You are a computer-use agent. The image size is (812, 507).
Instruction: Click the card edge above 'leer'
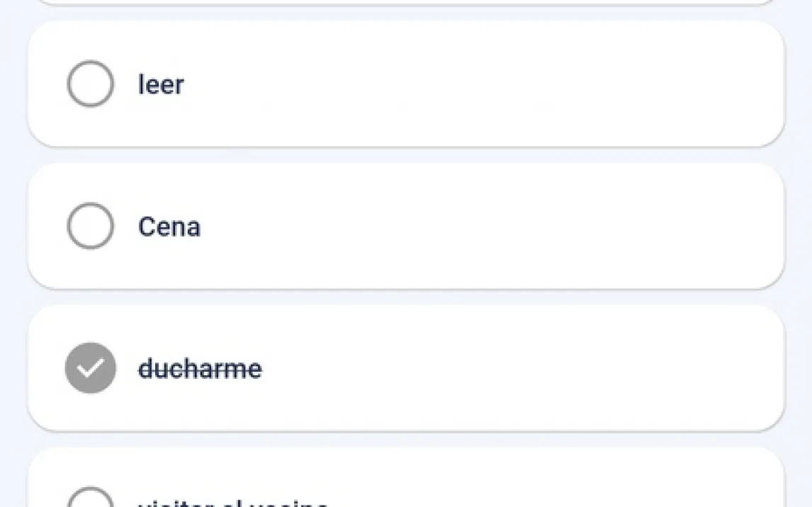(405, 2)
